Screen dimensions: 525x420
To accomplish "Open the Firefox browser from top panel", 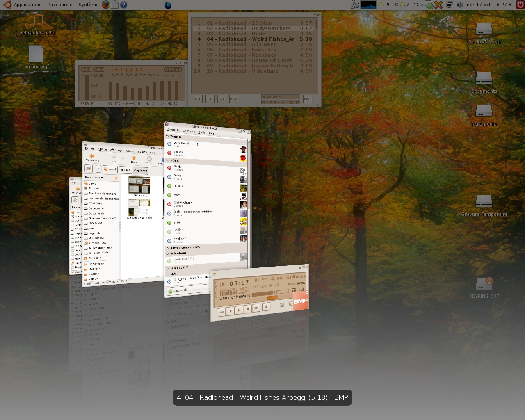I will pos(106,5).
